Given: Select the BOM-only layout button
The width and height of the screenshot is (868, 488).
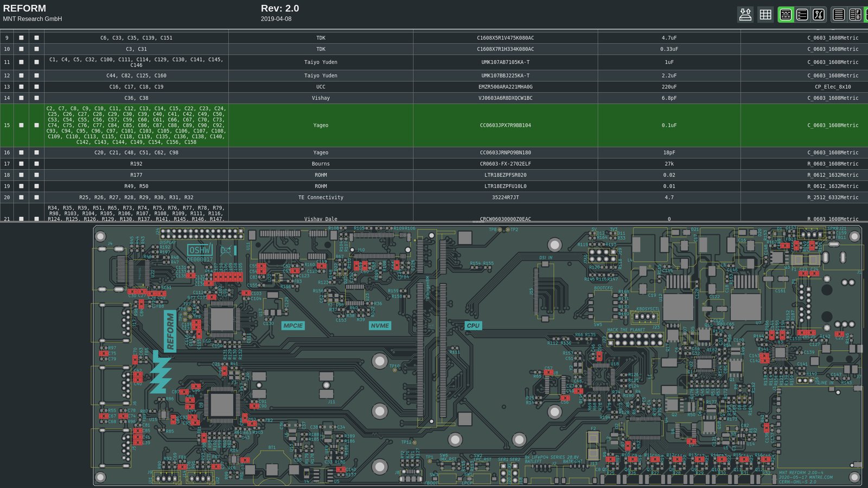Looking at the screenshot, I should click(x=839, y=15).
